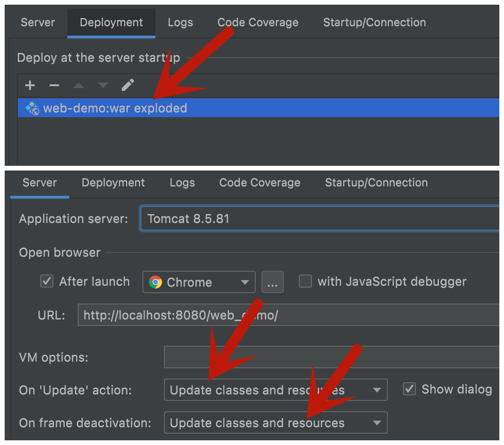Click the add deployment plus icon

point(30,85)
